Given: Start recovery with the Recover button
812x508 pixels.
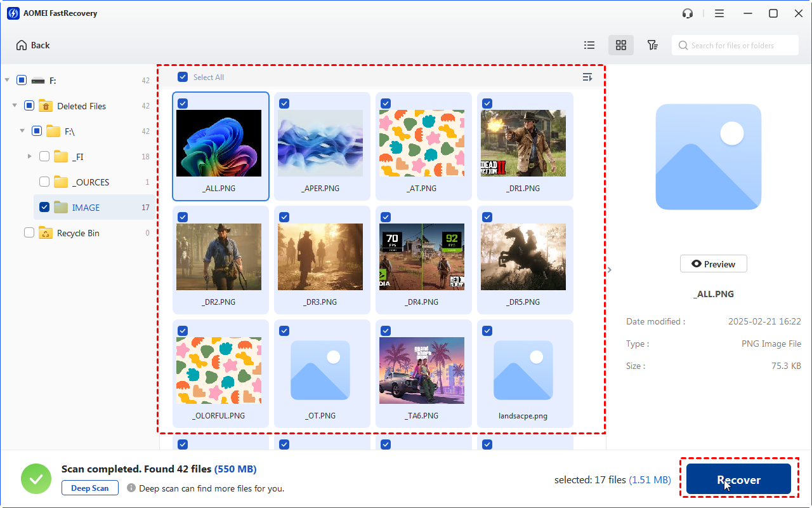Looking at the screenshot, I should point(738,480).
